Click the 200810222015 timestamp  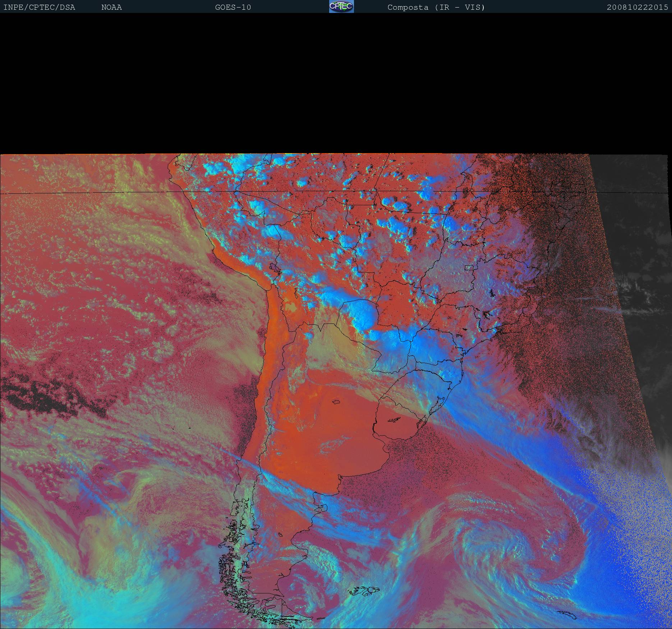pyautogui.click(x=637, y=7)
